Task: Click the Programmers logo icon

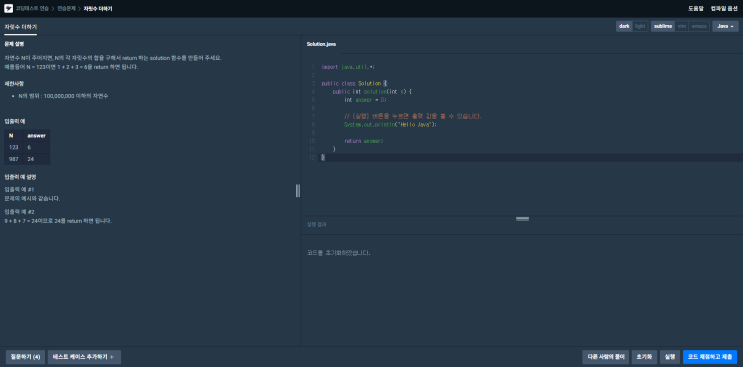Action: click(x=9, y=9)
